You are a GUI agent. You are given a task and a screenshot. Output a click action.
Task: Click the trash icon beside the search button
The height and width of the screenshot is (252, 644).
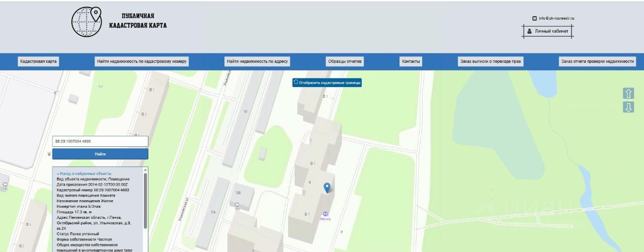point(49,154)
